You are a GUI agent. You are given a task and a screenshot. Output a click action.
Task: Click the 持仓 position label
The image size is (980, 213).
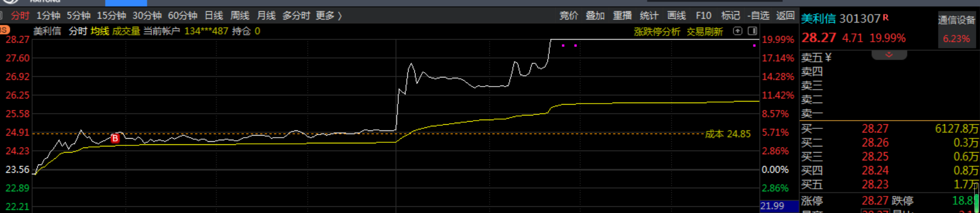tap(241, 31)
